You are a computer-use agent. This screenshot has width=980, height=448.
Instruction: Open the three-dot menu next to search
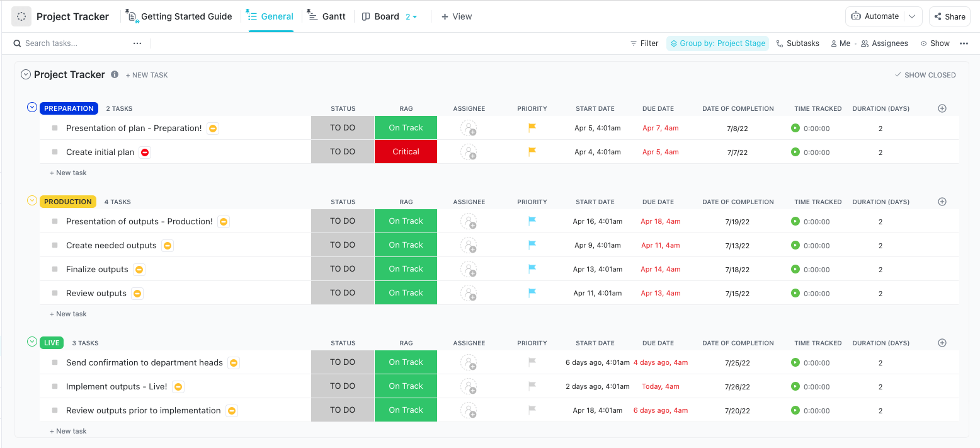point(137,43)
